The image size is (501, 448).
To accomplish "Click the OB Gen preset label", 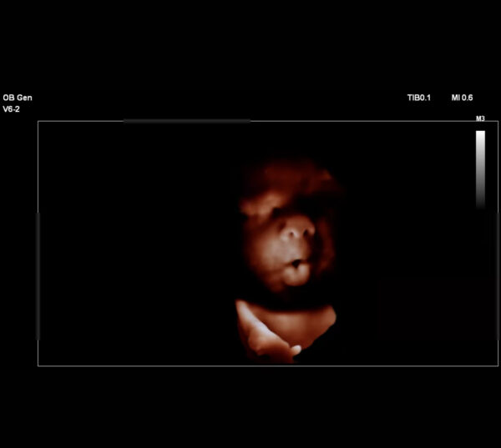I will [18, 98].
